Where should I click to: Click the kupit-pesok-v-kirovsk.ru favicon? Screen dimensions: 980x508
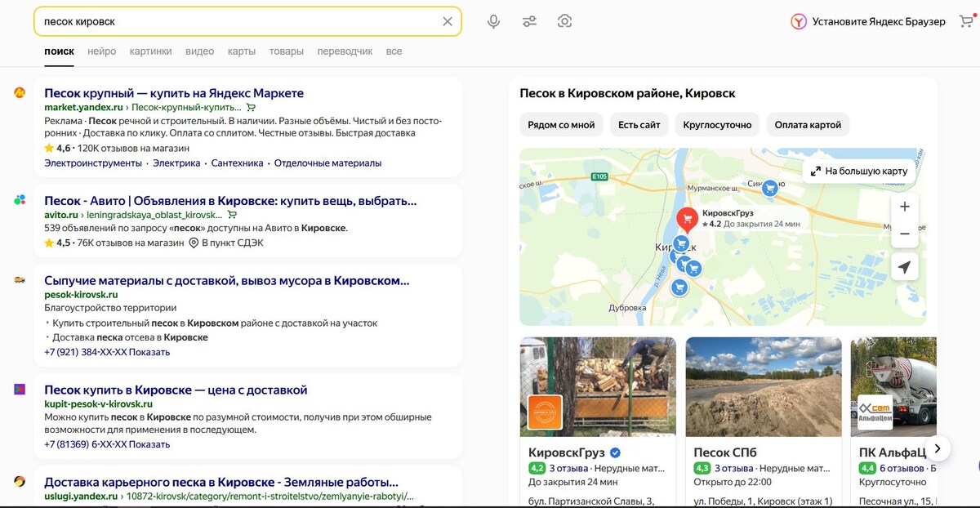pyautogui.click(x=20, y=390)
